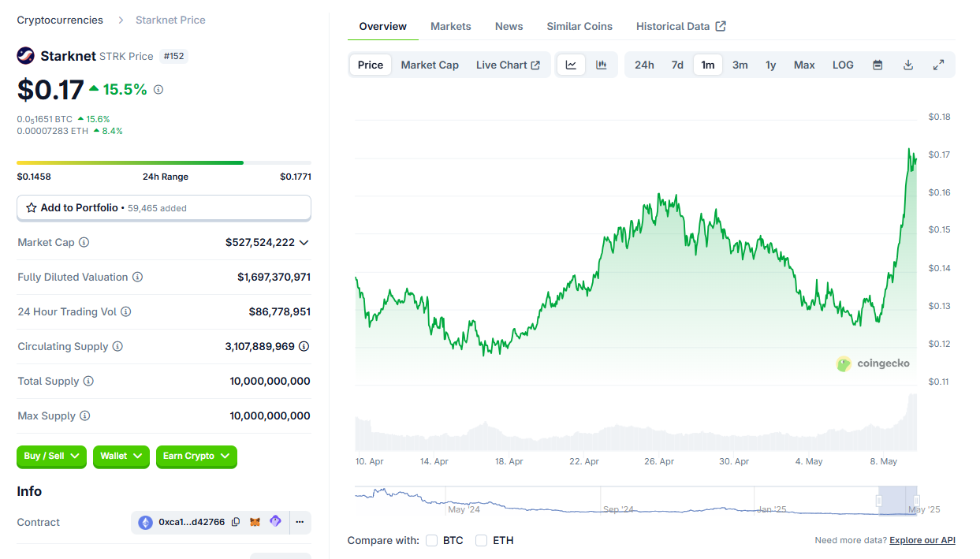Screen dimensions: 980x559
Task: Download chart data with the download icon
Action: click(x=908, y=65)
